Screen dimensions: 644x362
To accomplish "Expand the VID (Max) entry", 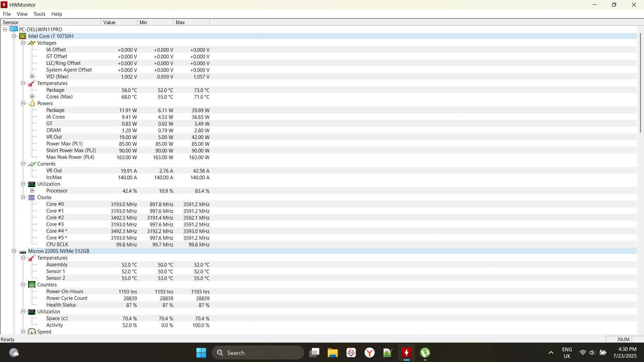I will (32, 76).
